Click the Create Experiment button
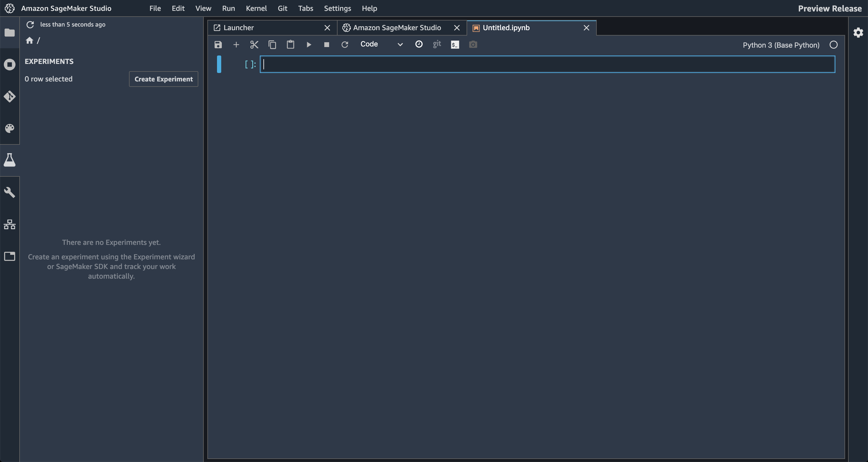 point(163,79)
